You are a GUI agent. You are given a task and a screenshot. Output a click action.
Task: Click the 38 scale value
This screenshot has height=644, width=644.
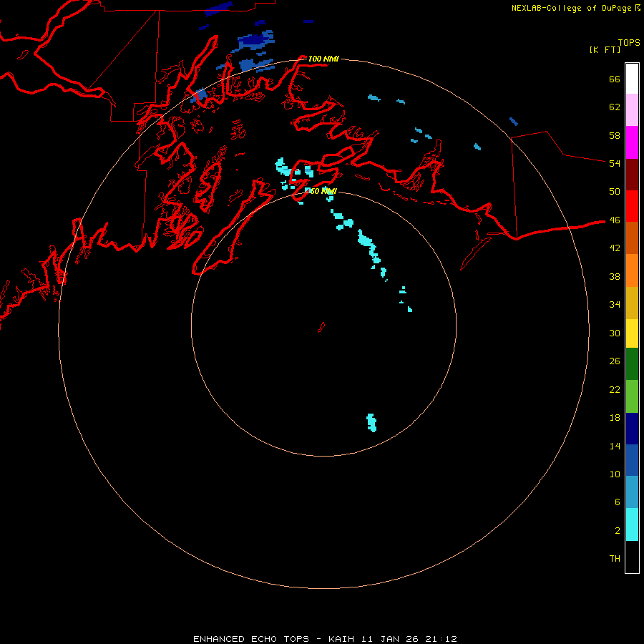coord(615,277)
